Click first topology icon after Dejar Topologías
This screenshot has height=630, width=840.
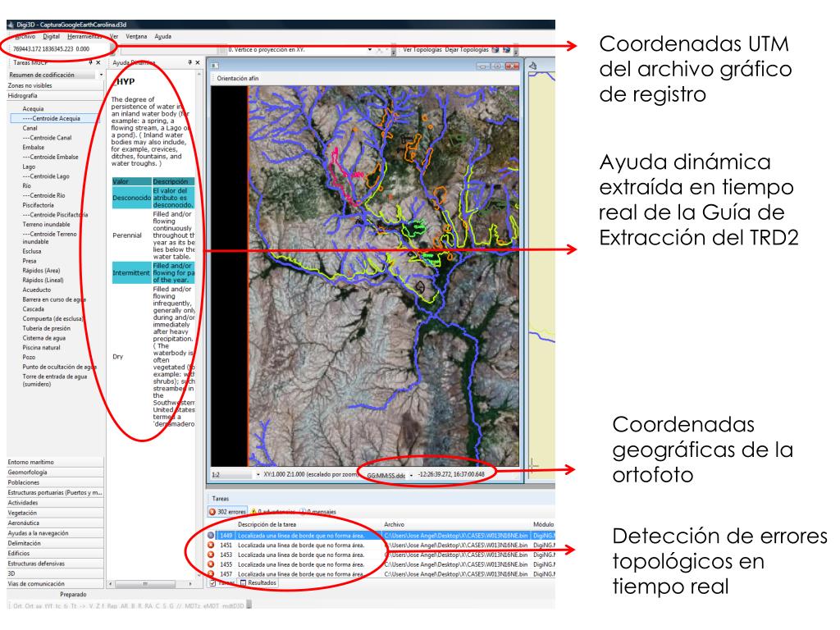[495, 50]
